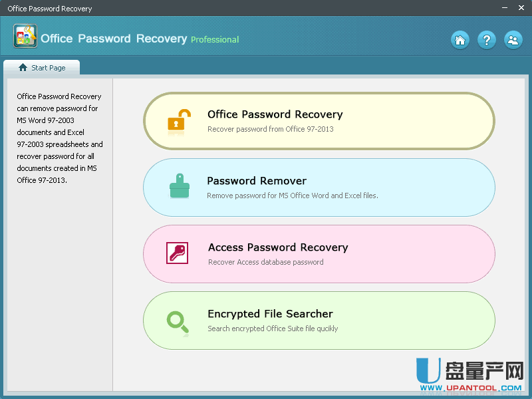Launch Access Password Recovery by its title
This screenshot has height=399, width=532.
[278, 247]
